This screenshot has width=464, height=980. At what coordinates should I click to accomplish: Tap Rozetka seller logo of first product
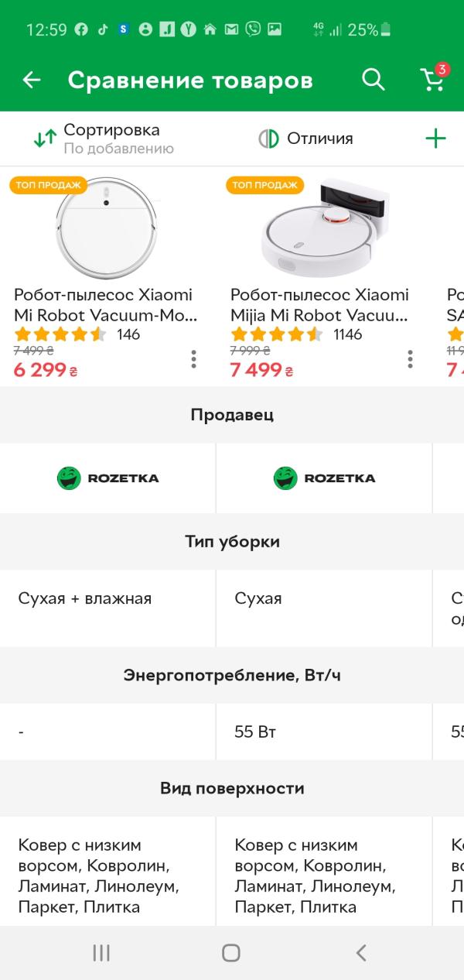[107, 478]
